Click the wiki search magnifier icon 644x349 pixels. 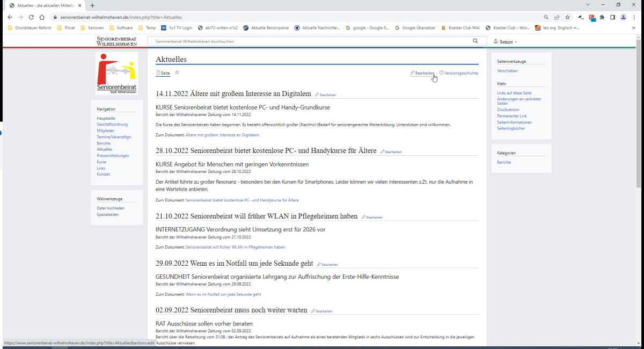point(475,41)
